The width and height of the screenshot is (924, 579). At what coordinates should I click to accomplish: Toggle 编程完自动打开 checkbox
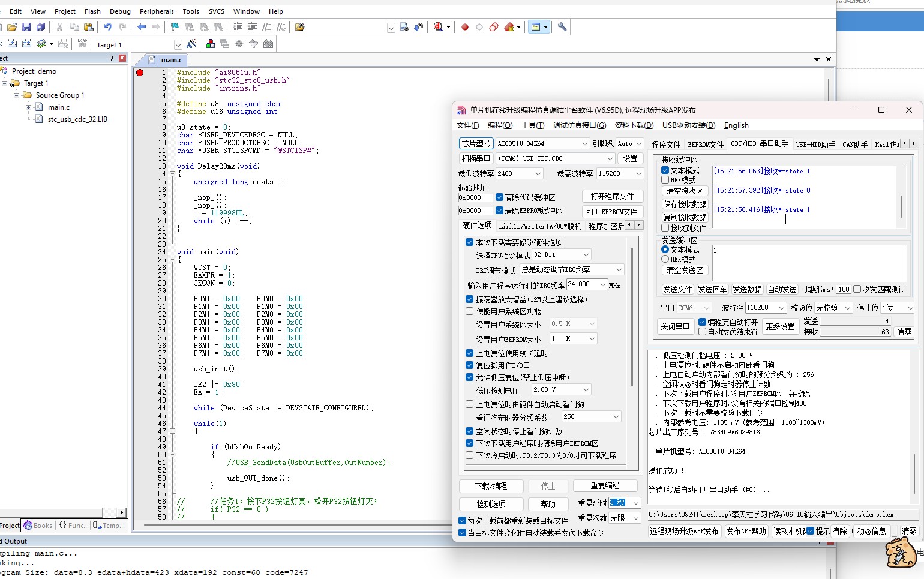702,322
